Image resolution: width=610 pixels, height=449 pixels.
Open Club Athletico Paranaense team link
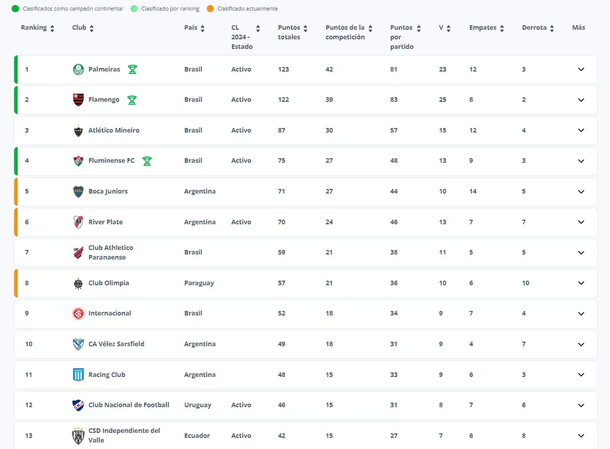[x=110, y=253]
